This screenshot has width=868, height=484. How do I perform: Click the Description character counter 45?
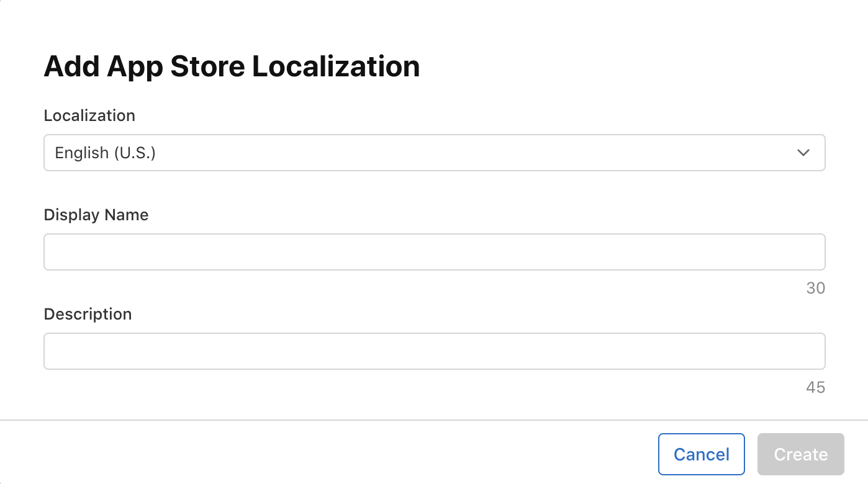pos(815,387)
